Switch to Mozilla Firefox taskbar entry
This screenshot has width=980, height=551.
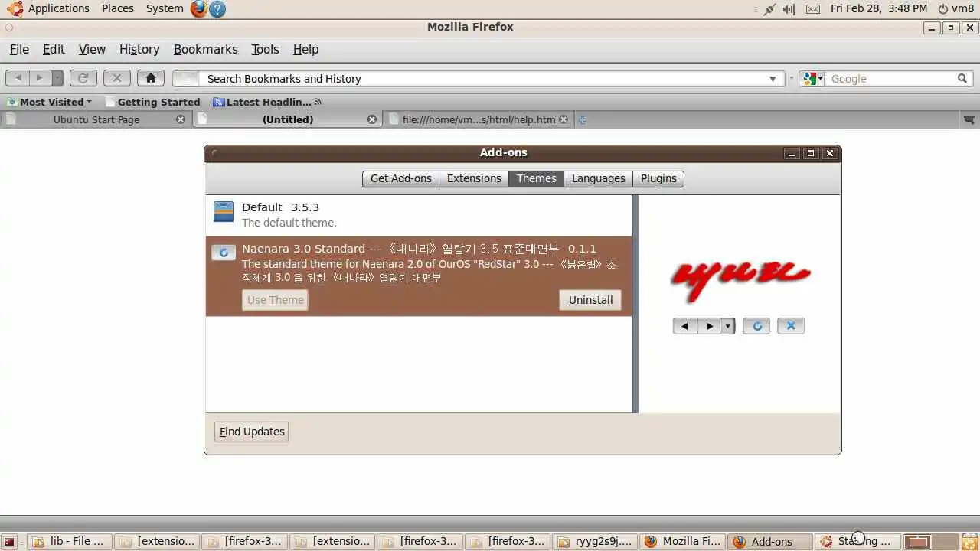683,542
